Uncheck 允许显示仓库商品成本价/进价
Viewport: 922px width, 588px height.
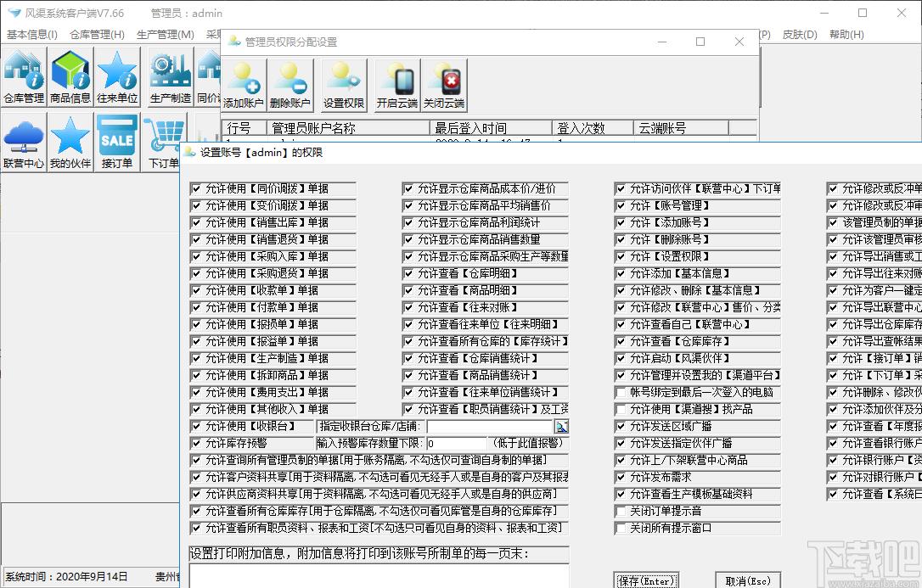click(408, 189)
